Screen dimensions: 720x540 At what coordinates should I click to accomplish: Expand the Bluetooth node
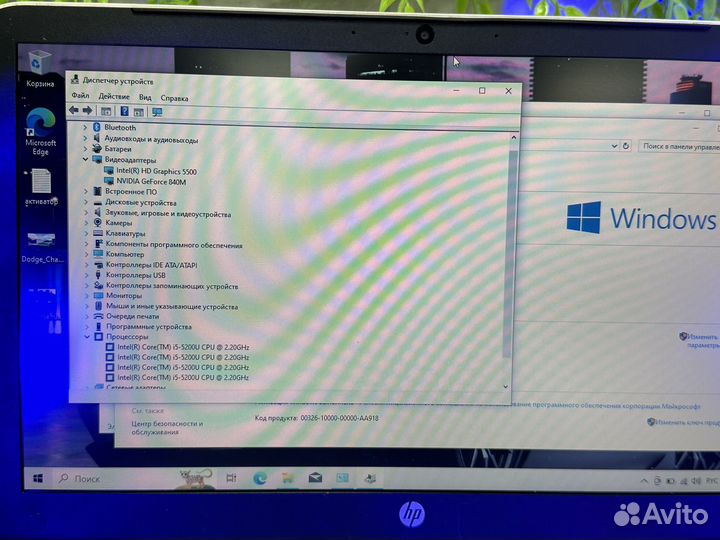85,127
